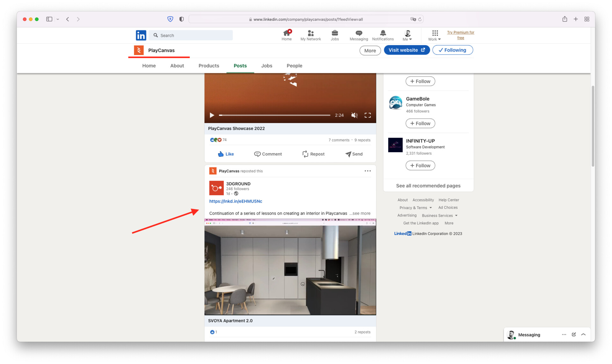Open three-dot menu on 3DGROUND repost
612x364 pixels.
point(368,171)
